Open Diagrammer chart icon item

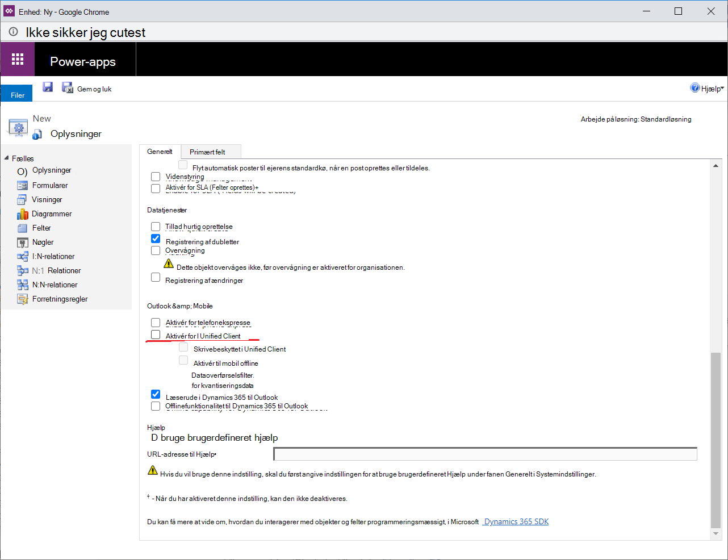pyautogui.click(x=22, y=214)
